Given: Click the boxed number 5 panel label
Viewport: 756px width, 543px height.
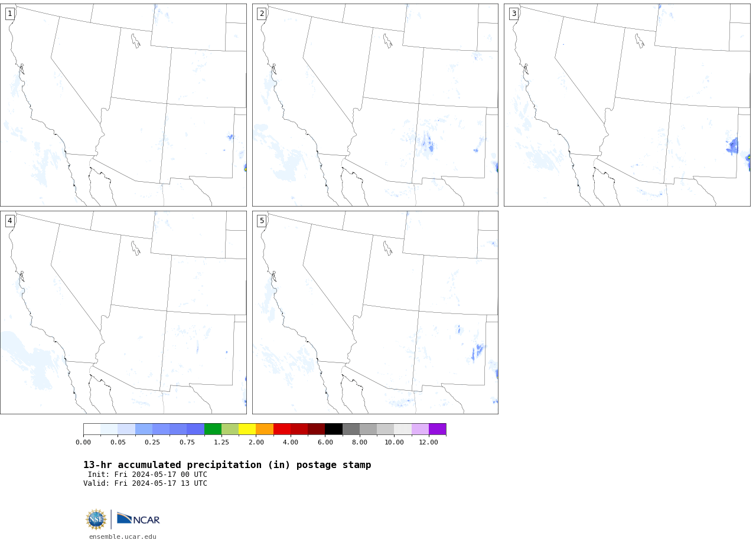Looking at the screenshot, I should [262, 221].
